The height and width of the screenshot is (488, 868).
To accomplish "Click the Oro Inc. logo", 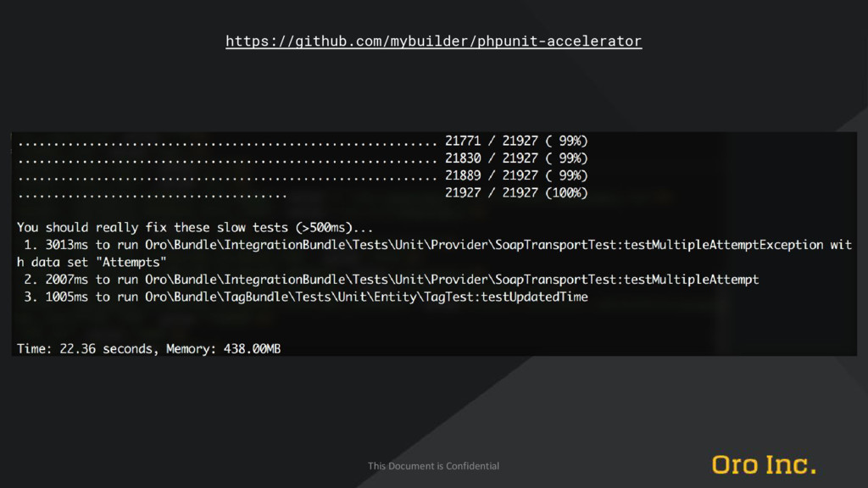I will [764, 465].
